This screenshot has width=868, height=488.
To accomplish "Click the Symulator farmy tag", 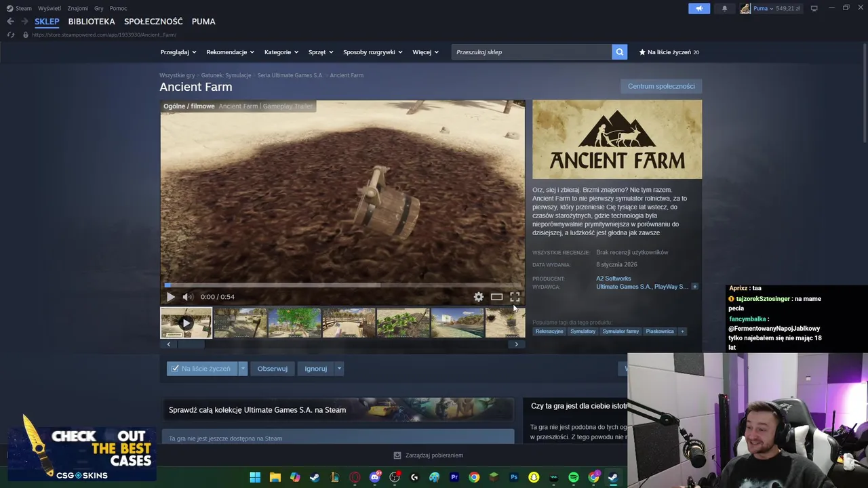I will 620,331.
